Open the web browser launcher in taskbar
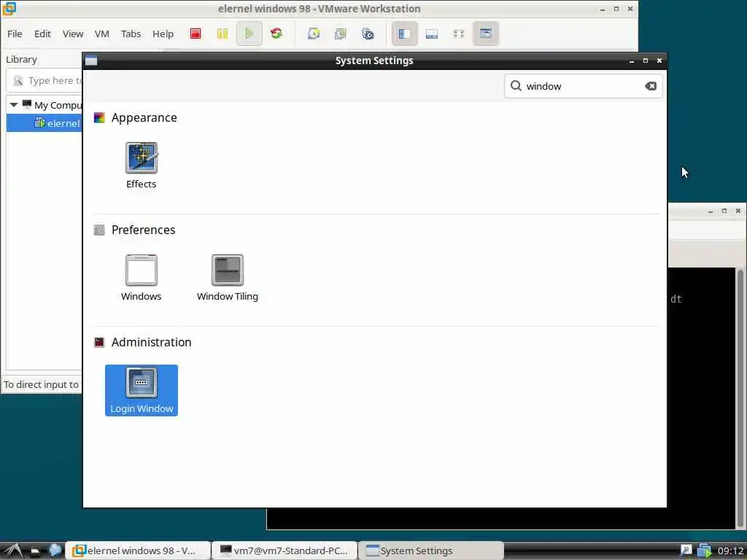This screenshot has height=560, width=747. pyautogui.click(x=55, y=551)
